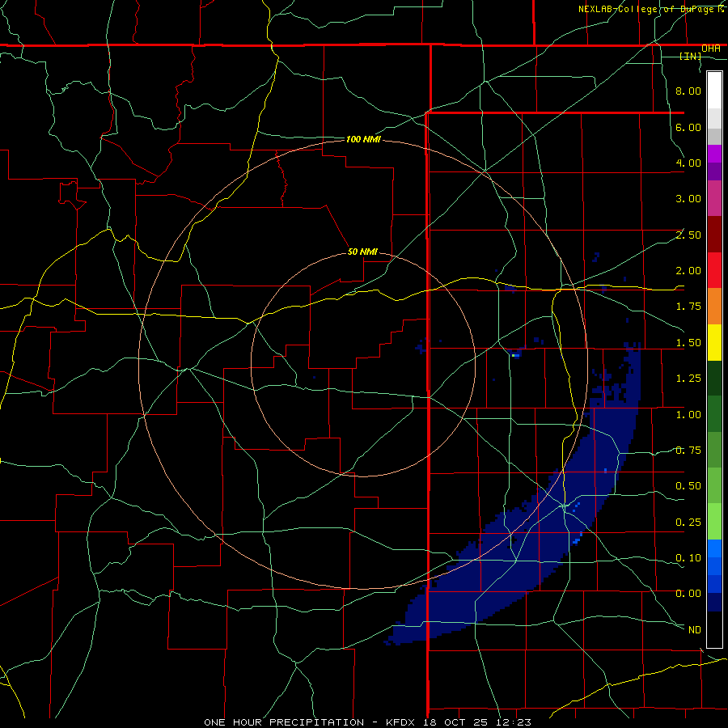Select the yellow swatch beside 1.50
Image resolution: width=728 pixels, height=728 pixels.
click(x=714, y=342)
